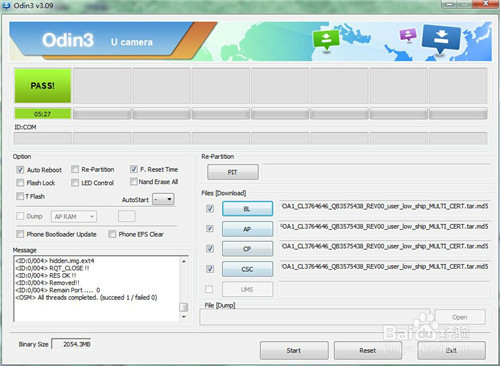Click the green PASS! status box
Screen dimensions: 500x366
click(43, 86)
